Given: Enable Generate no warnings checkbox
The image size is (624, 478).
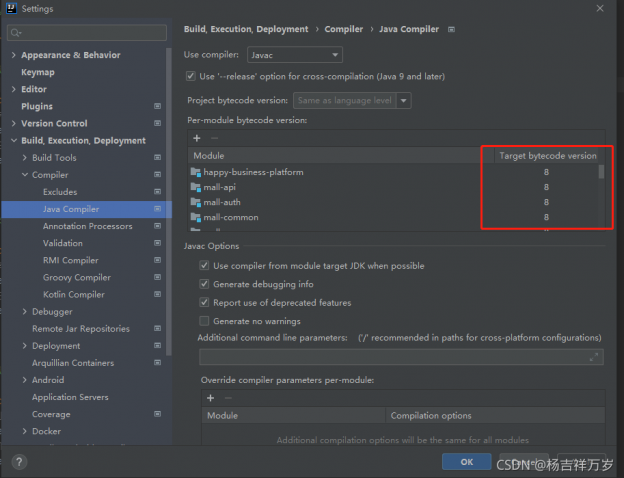Looking at the screenshot, I should tap(205, 321).
